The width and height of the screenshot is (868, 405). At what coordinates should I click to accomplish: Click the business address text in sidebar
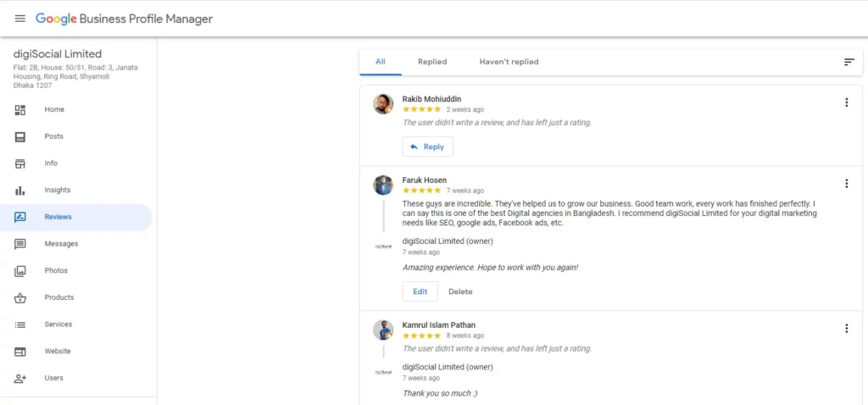pos(75,77)
